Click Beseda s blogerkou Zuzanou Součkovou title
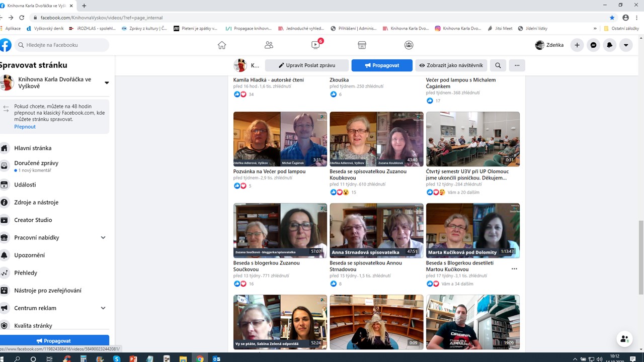Viewport: 644px width, 362px height. coord(267,266)
